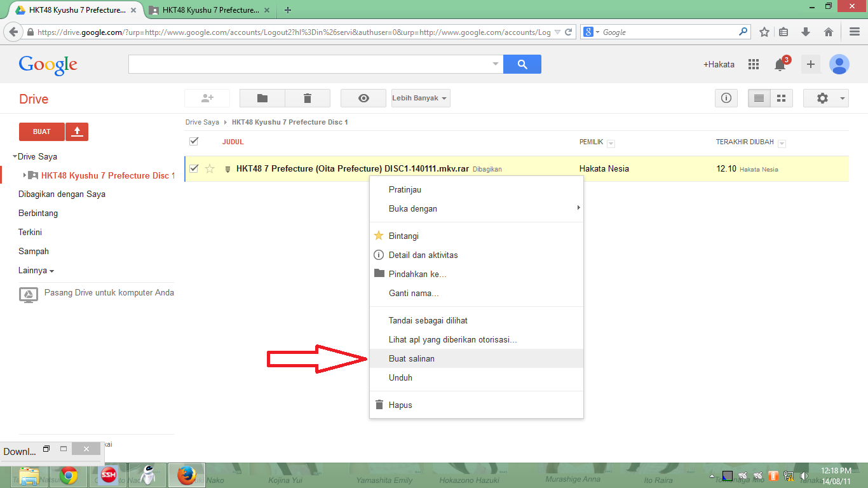The width and height of the screenshot is (868, 488).
Task: Click Pasang Drive untuk komputer Anda
Action: coord(109,293)
